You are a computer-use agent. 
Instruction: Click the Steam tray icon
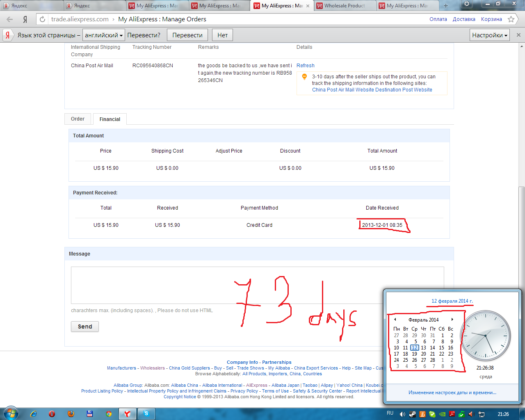pyautogui.click(x=413, y=414)
